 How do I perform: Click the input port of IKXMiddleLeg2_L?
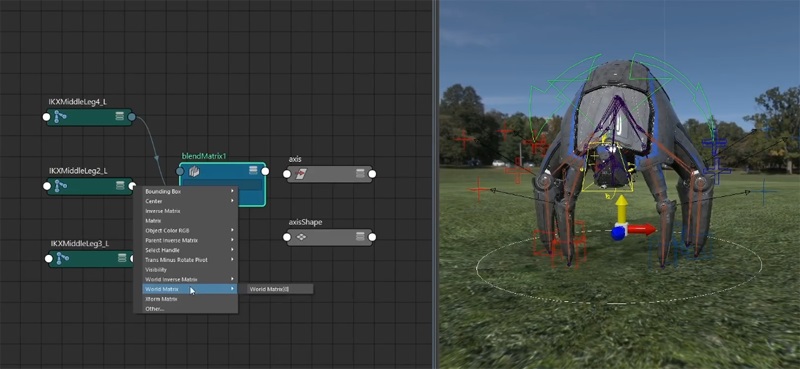coord(46,186)
